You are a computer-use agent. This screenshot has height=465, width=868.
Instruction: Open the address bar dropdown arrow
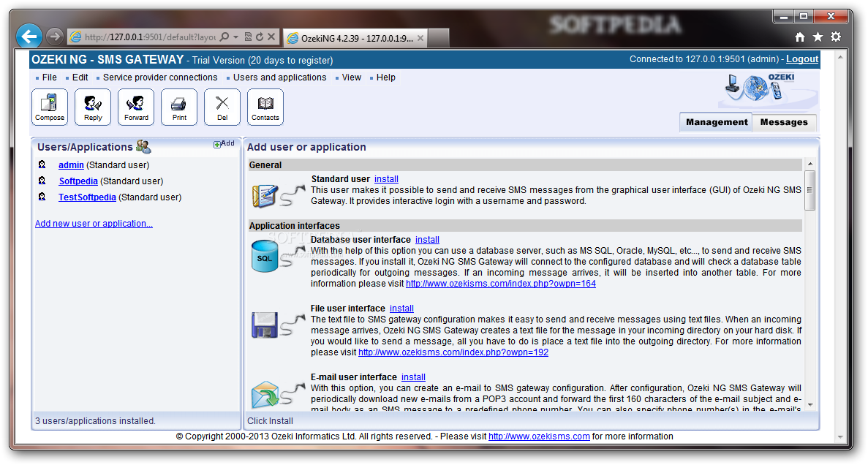coord(236,37)
